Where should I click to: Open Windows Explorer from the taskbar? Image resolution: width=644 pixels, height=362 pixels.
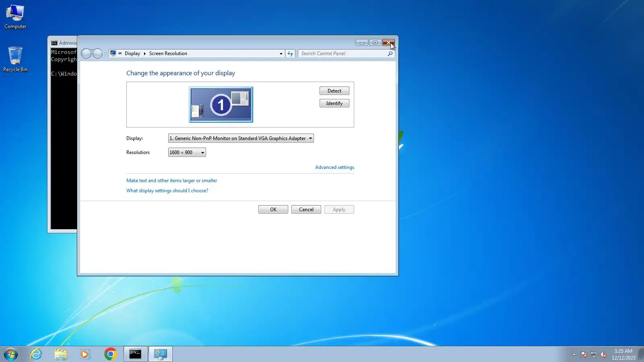61,354
